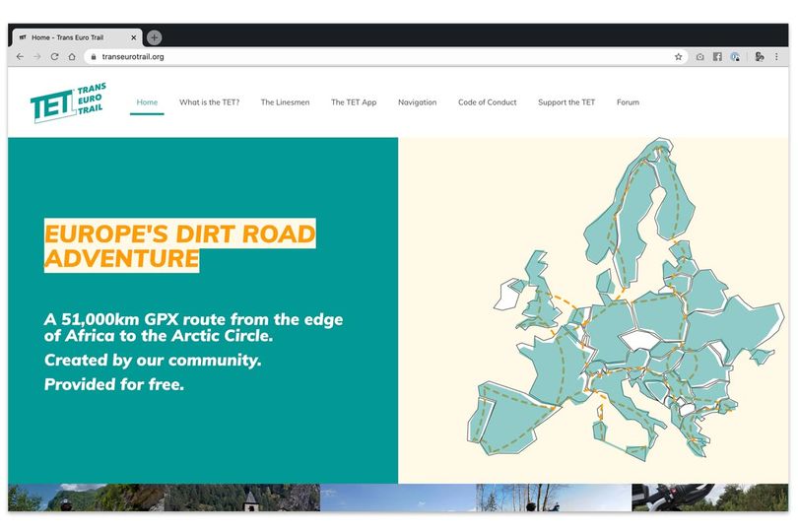
Task: Open Chrome's three-dot menu
Action: pyautogui.click(x=776, y=56)
